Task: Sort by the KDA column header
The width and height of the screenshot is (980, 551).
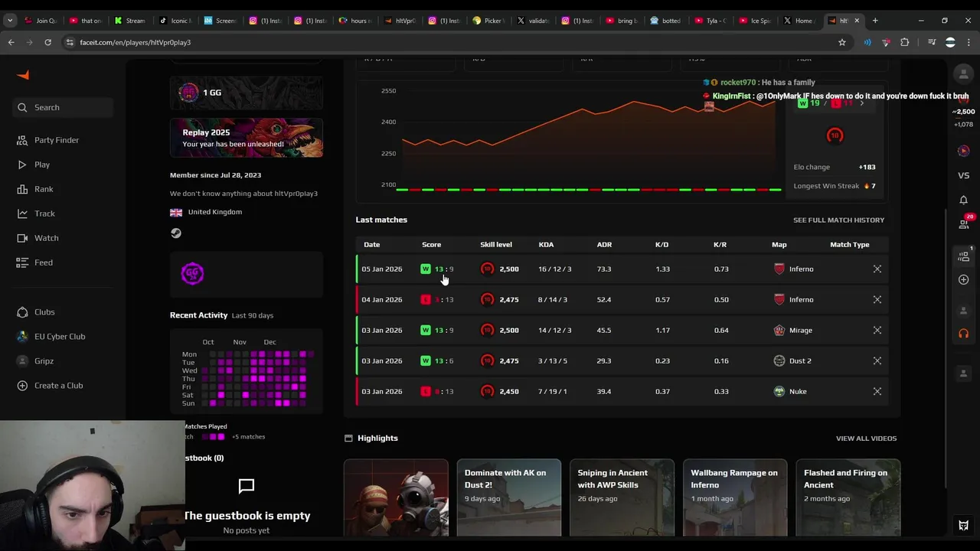Action: tap(546, 245)
